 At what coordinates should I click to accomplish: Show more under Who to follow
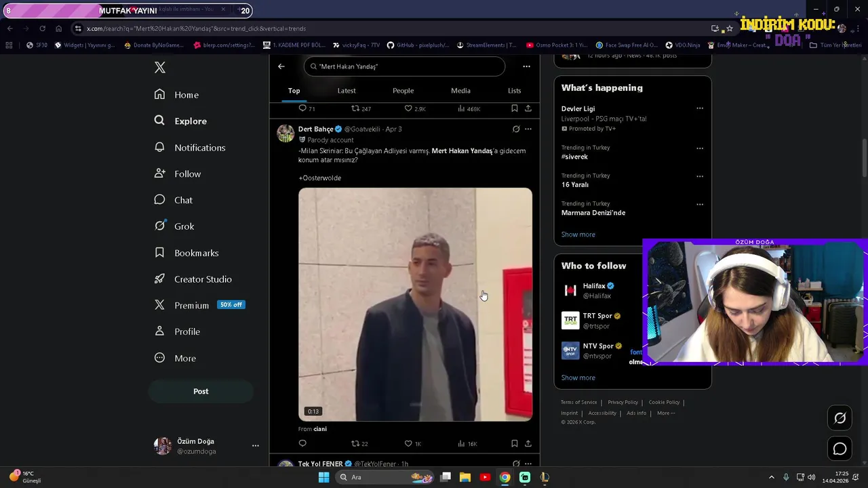point(578,378)
